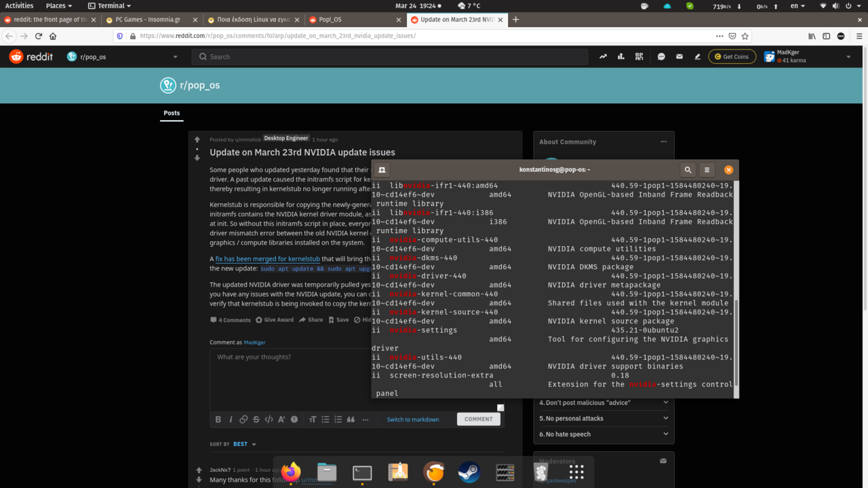Open the en keyboard layout dropdown

(x=798, y=5)
